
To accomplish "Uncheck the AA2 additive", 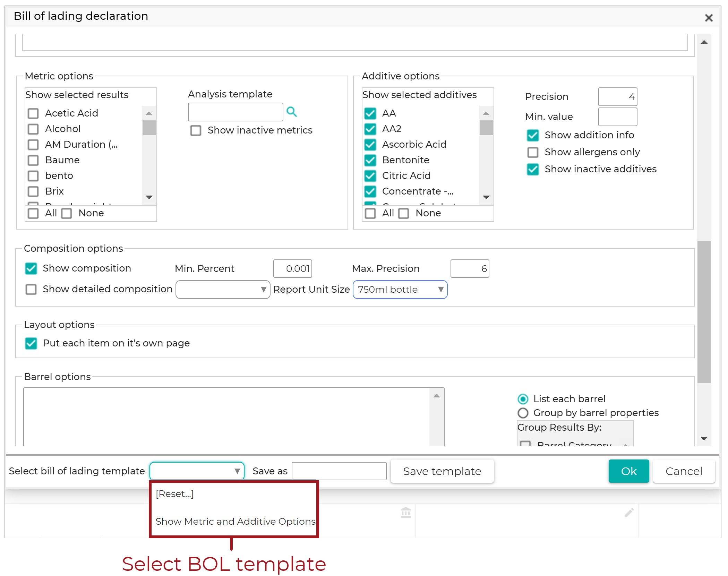I will [x=370, y=129].
